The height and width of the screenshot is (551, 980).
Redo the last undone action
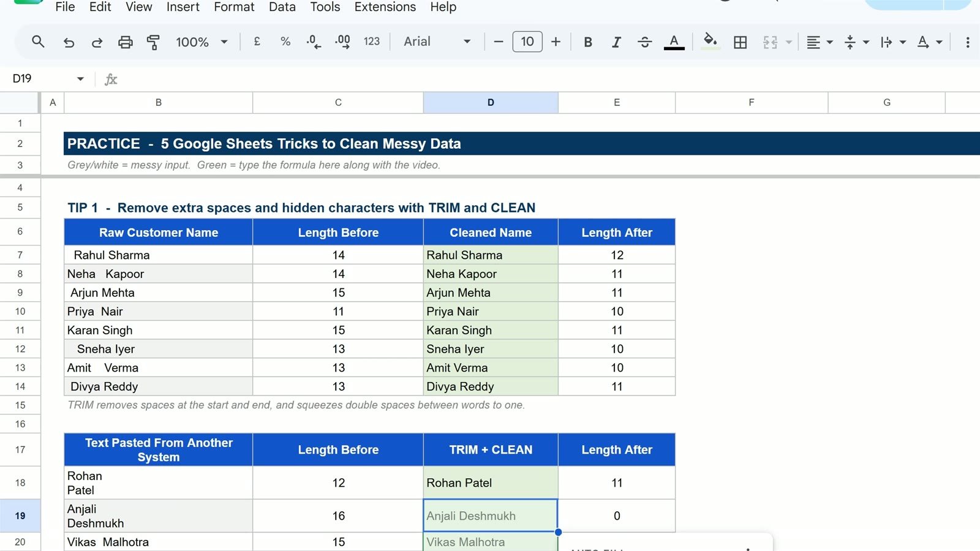click(97, 42)
